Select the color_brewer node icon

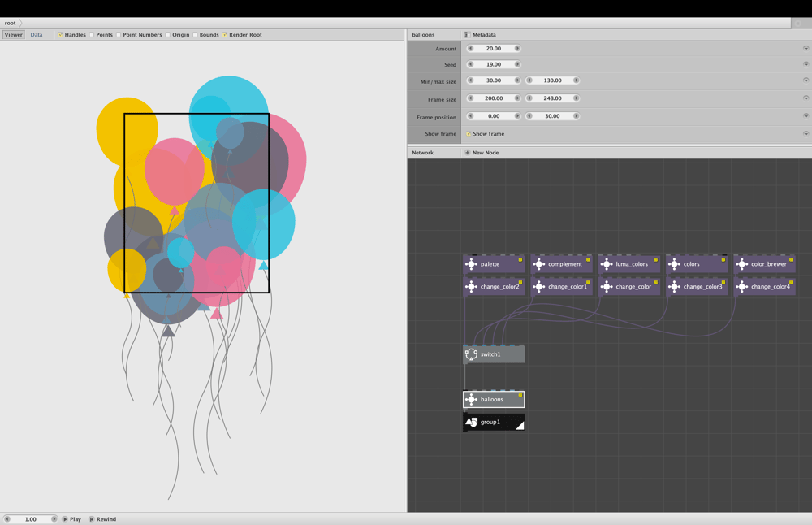[x=741, y=264]
